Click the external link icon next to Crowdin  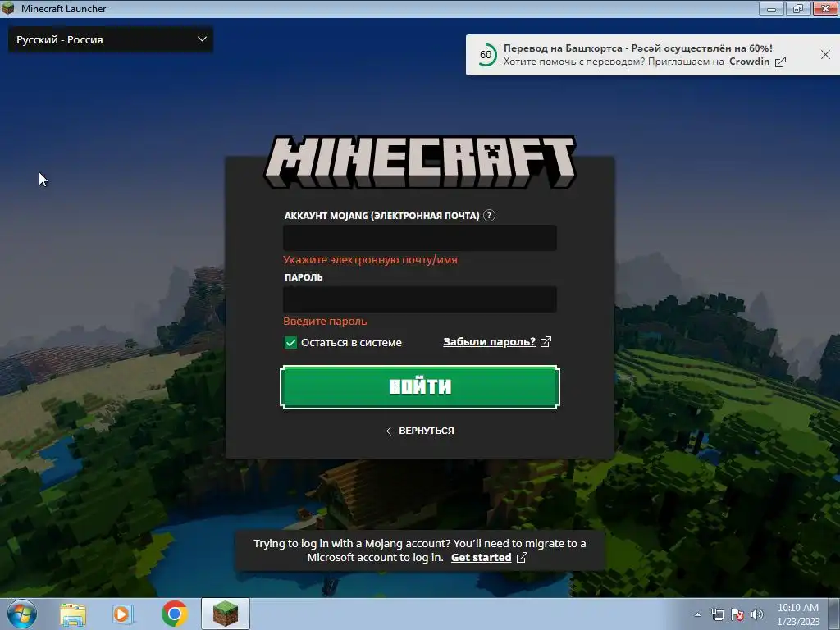point(781,62)
